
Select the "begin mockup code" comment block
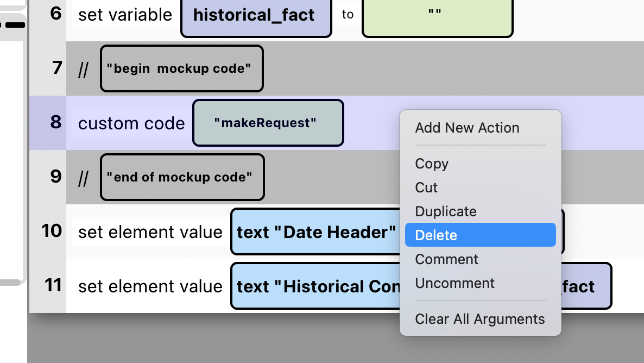click(181, 68)
